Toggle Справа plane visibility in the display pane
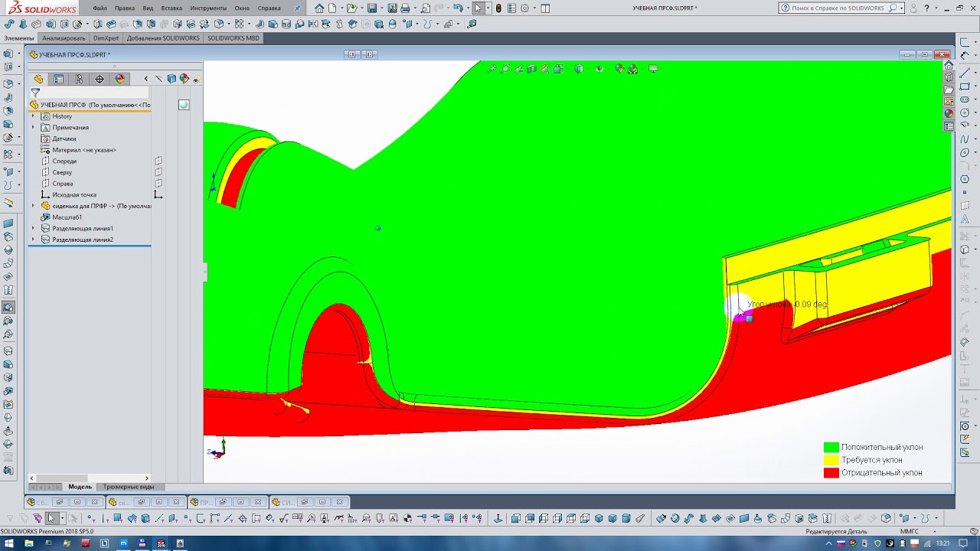Image resolution: width=980 pixels, height=551 pixels. [x=158, y=184]
